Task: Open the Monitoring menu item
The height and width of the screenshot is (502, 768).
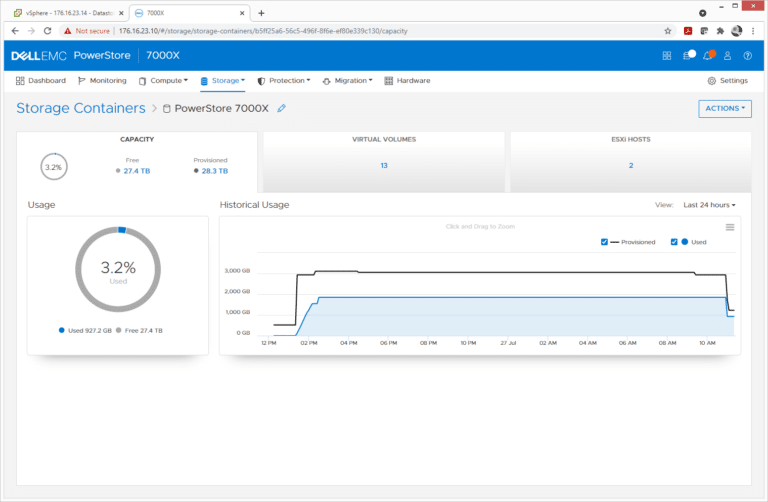Action: pos(102,81)
